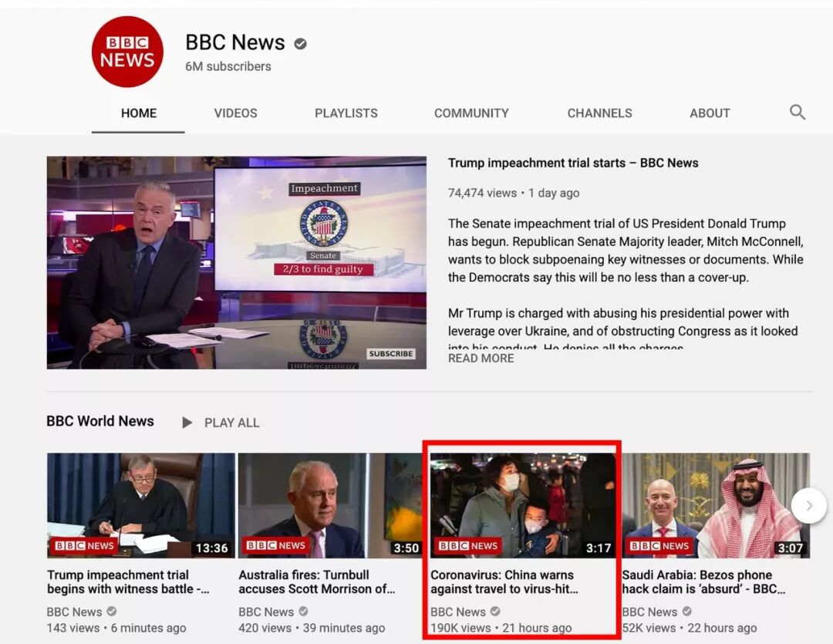Click the 3:50 duration badge
This screenshot has height=644, width=833.
click(406, 548)
